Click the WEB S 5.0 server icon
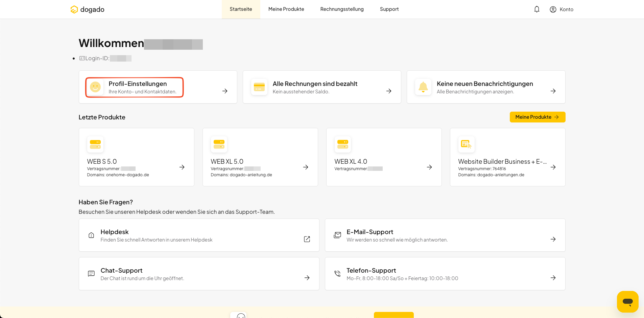The width and height of the screenshot is (644, 318). (x=95, y=144)
